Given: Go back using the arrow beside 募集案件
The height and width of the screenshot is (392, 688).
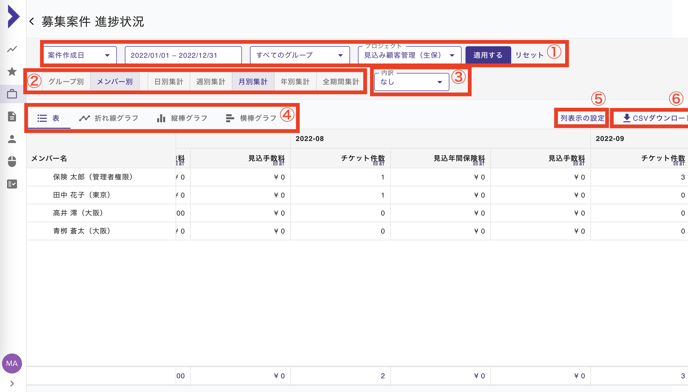Looking at the screenshot, I should click(32, 22).
